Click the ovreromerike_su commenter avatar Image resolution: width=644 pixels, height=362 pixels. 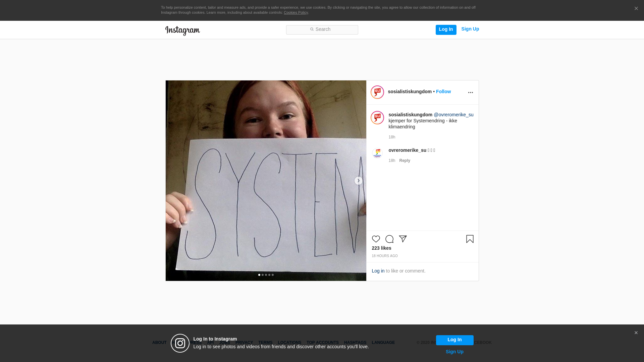click(377, 153)
